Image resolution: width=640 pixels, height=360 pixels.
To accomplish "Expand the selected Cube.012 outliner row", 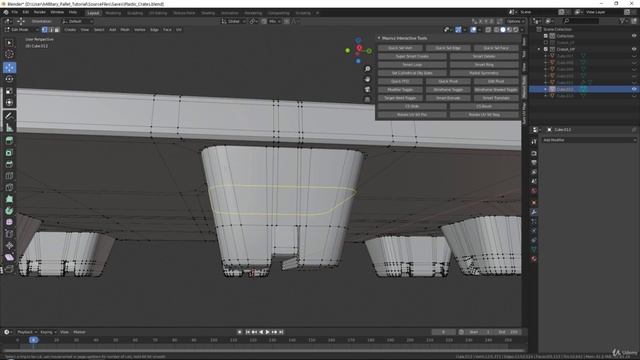I will point(546,89).
